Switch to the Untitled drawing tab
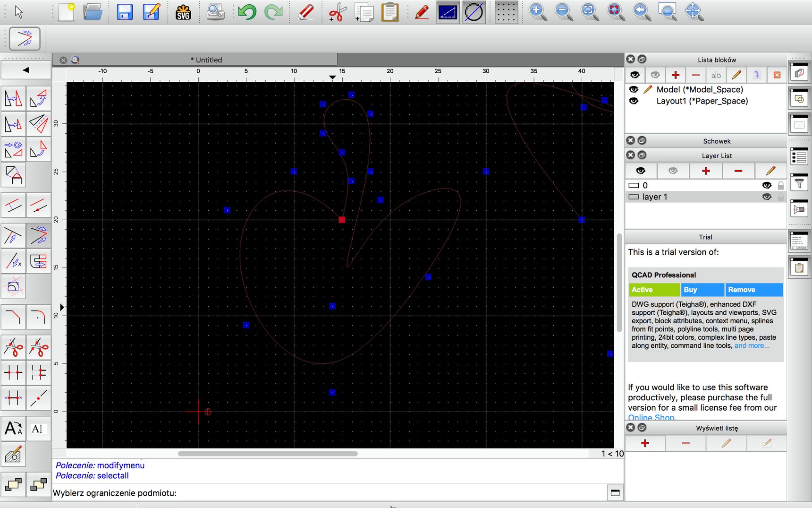The image size is (812, 508). 206,60
